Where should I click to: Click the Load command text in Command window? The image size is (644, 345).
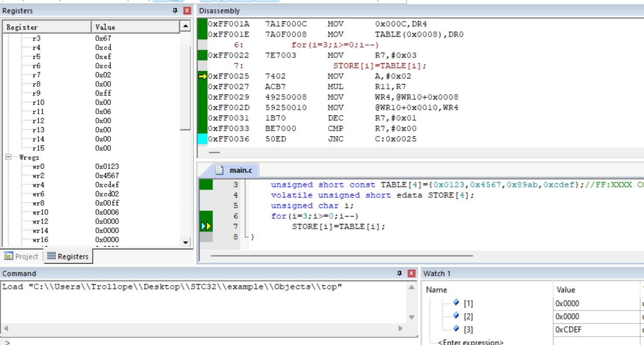(x=172, y=287)
